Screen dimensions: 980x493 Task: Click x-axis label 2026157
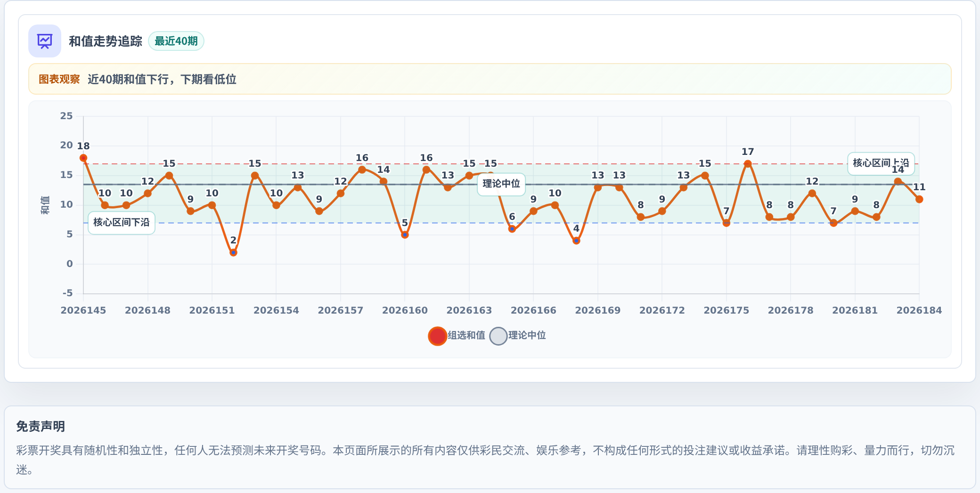coord(341,310)
